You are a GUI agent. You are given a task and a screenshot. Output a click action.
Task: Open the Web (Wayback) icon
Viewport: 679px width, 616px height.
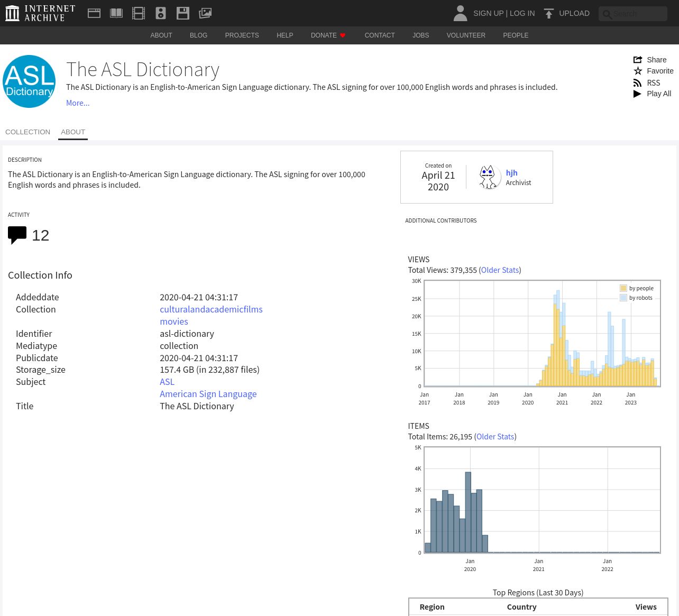(x=94, y=13)
